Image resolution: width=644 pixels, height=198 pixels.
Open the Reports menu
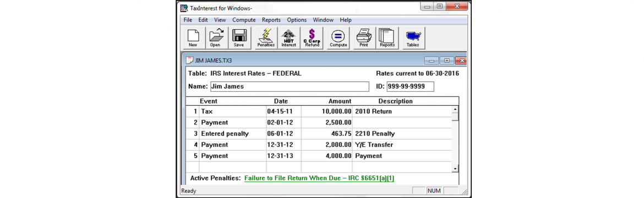tap(271, 20)
